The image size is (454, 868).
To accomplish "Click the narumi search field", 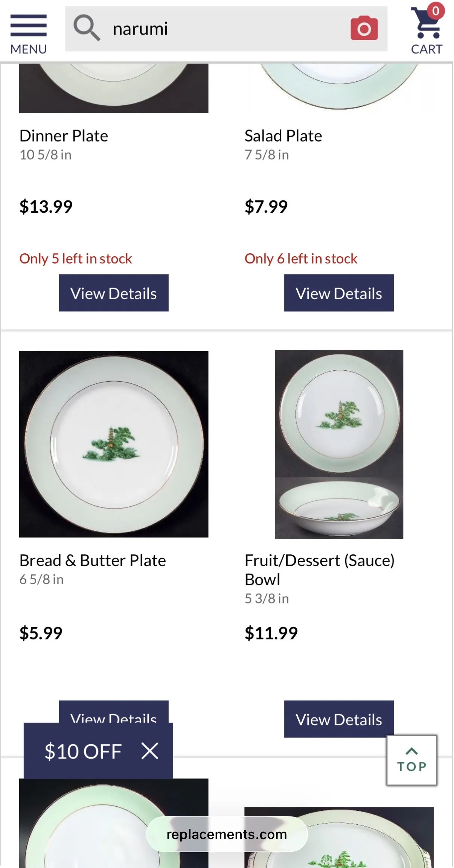I will click(226, 29).
